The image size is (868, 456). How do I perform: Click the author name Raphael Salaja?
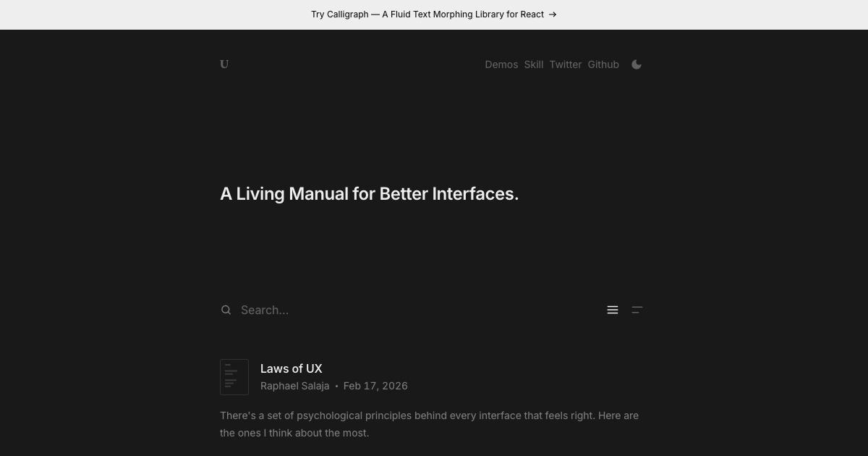(x=294, y=386)
